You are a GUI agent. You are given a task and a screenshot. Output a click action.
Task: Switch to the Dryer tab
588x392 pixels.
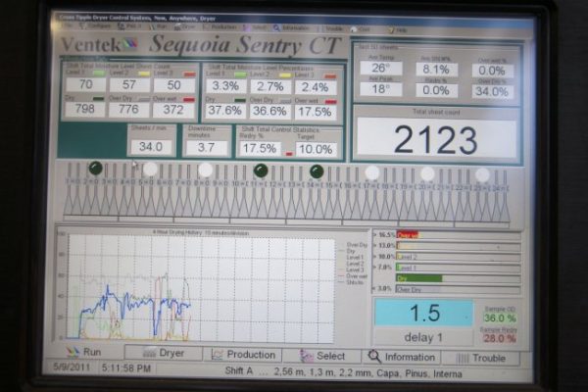pos(164,353)
